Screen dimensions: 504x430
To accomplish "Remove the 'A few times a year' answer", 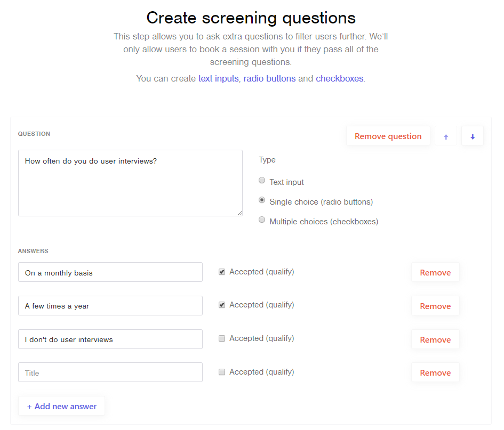I will pyautogui.click(x=435, y=306).
